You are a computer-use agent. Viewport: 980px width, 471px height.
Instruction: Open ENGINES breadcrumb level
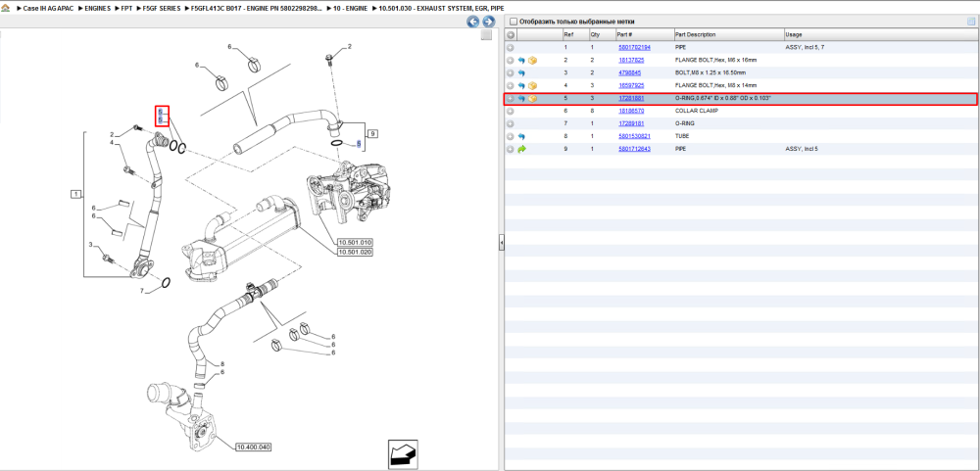(98, 9)
